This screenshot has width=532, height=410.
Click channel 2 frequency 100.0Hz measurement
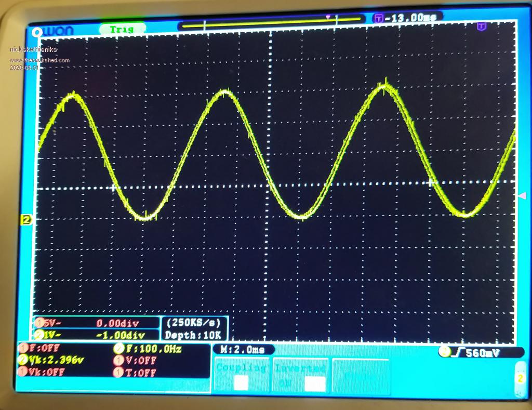[148, 349]
